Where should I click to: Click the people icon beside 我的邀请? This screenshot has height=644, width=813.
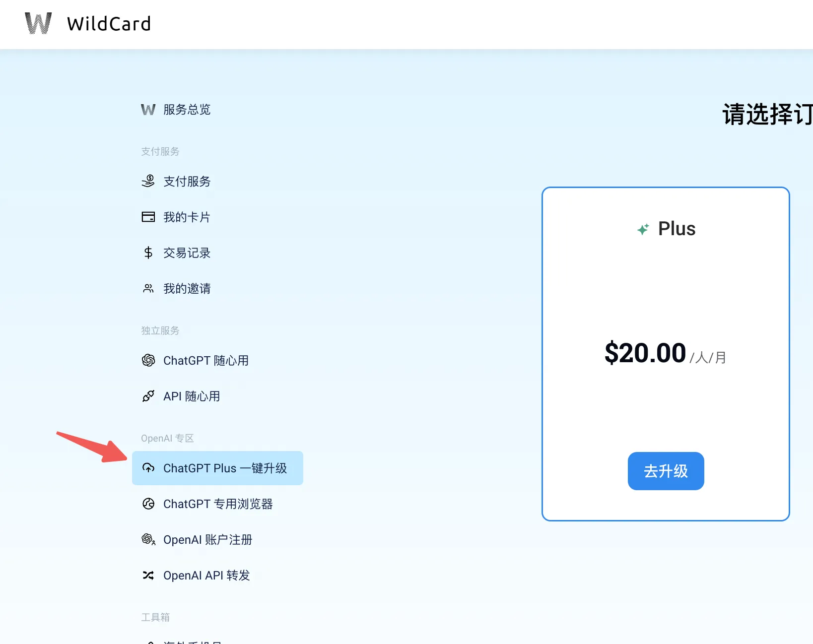click(x=148, y=288)
